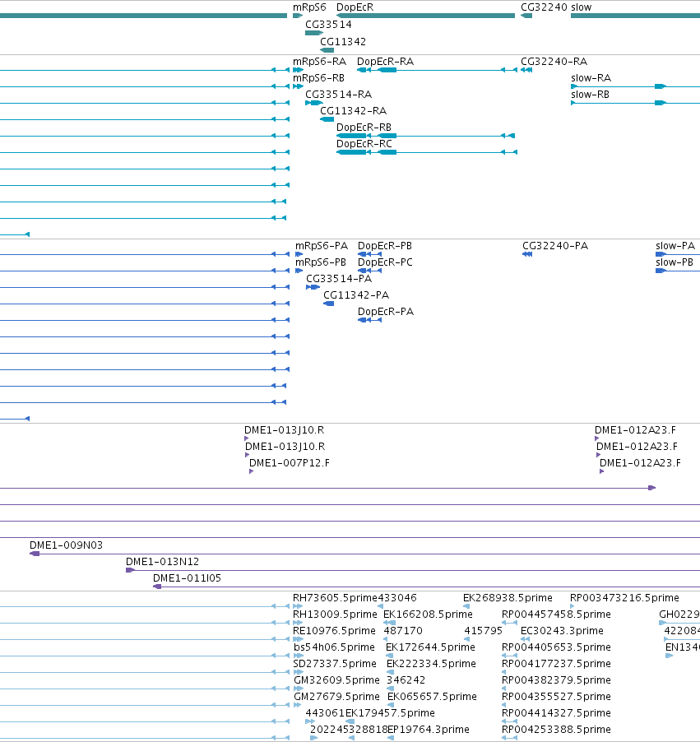The height and width of the screenshot is (742, 700).
Task: Select EST RP003473216.5prime
Action: (x=625, y=598)
